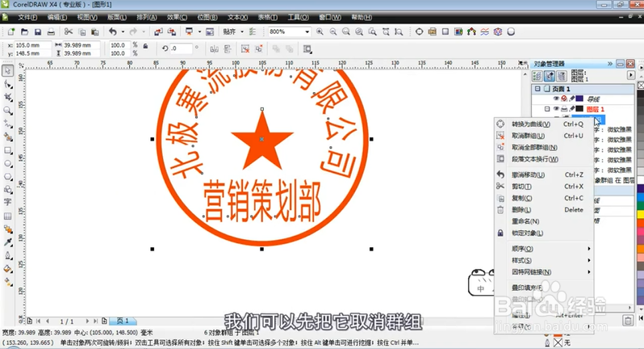Toggle the lock ratio padlock
Image resolution: width=644 pixels, height=349 pixels.
[x=145, y=46]
